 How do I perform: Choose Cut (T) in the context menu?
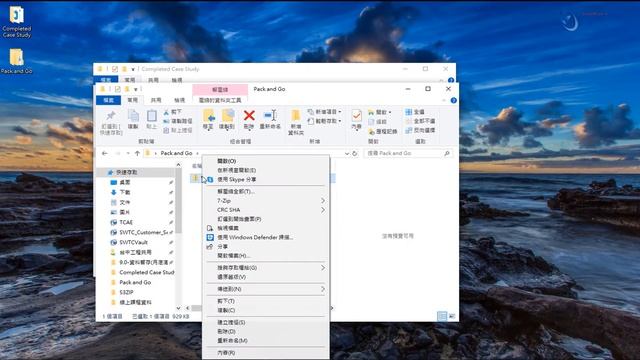pyautogui.click(x=266, y=301)
